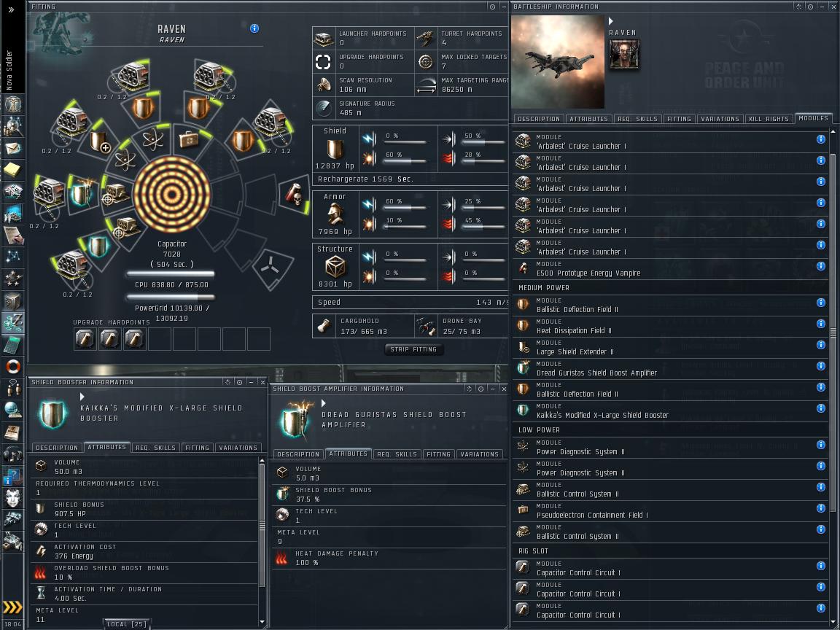Open Variations tab in Battleship Information

click(x=720, y=119)
